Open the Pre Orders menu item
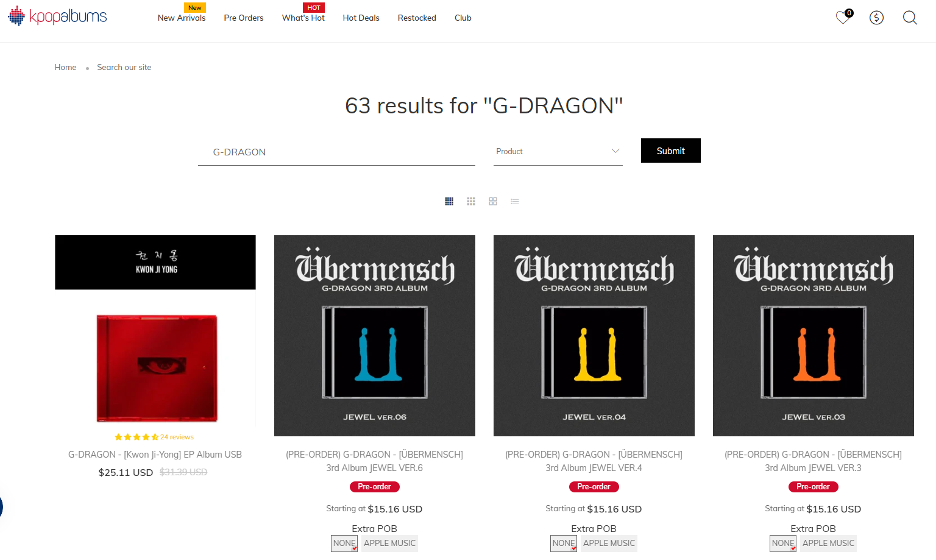 coord(244,18)
